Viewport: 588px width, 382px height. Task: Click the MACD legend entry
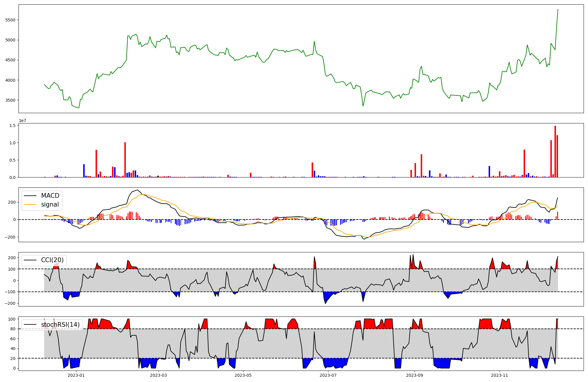pos(50,196)
